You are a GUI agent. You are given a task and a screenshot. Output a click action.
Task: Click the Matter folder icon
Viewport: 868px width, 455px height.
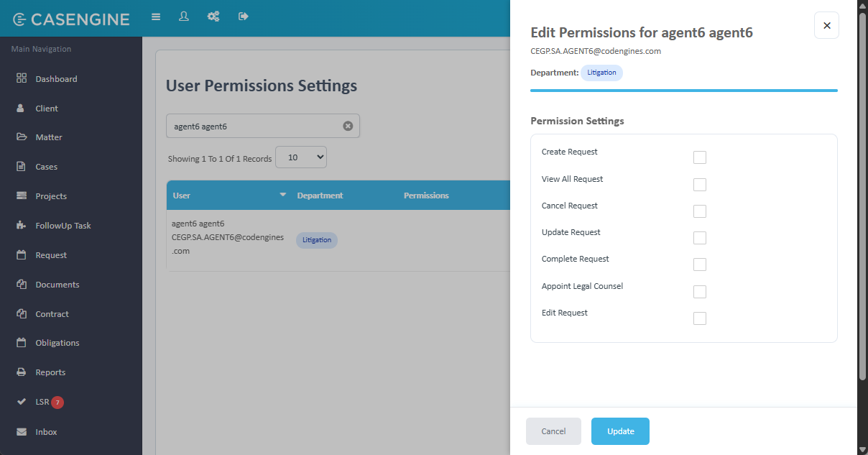[x=22, y=137]
